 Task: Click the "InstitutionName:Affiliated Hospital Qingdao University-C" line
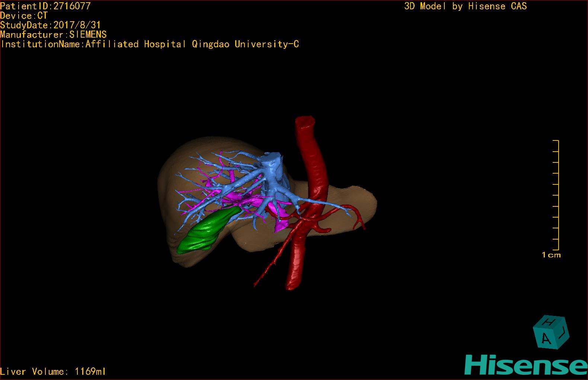coord(150,44)
